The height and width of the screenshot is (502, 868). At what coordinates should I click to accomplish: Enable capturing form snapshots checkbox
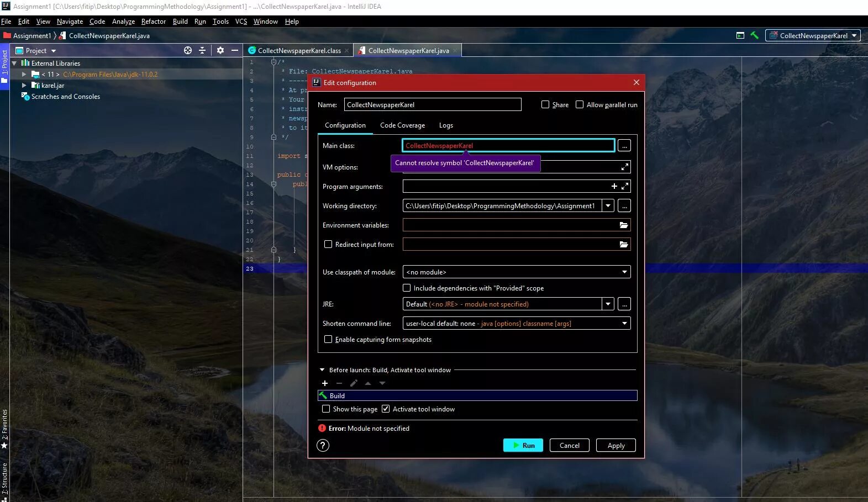(x=328, y=339)
